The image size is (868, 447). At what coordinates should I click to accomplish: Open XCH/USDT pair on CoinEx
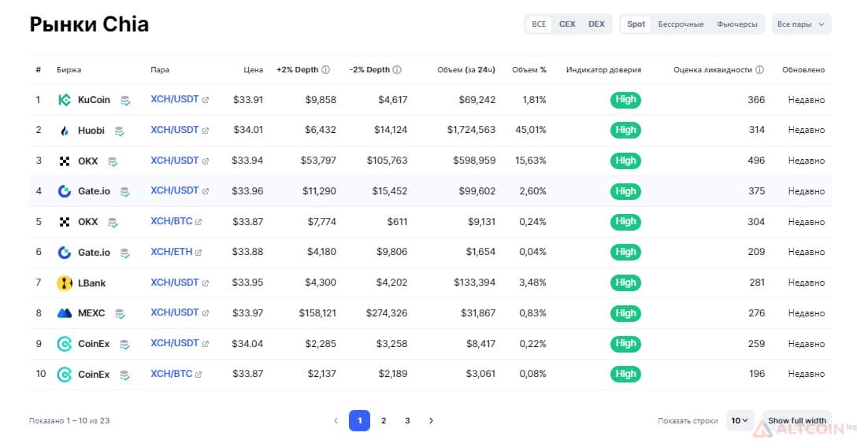coord(174,343)
